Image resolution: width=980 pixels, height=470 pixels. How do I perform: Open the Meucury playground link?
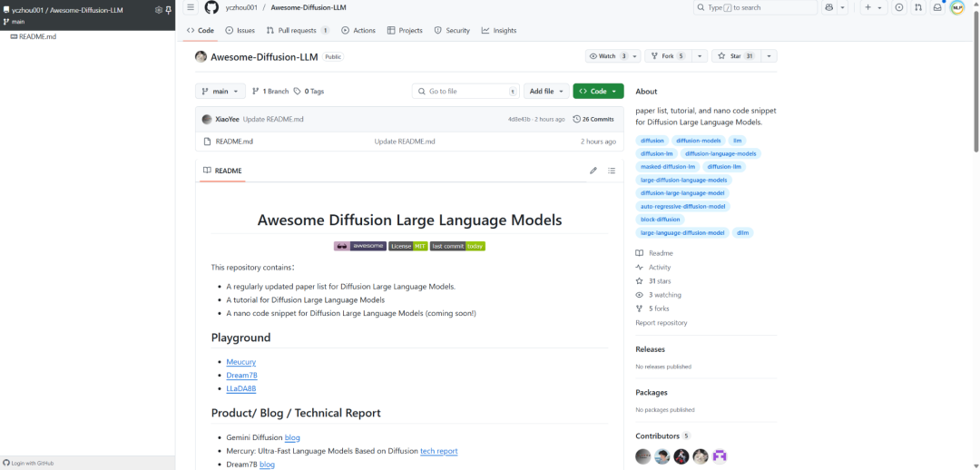pyautogui.click(x=240, y=362)
